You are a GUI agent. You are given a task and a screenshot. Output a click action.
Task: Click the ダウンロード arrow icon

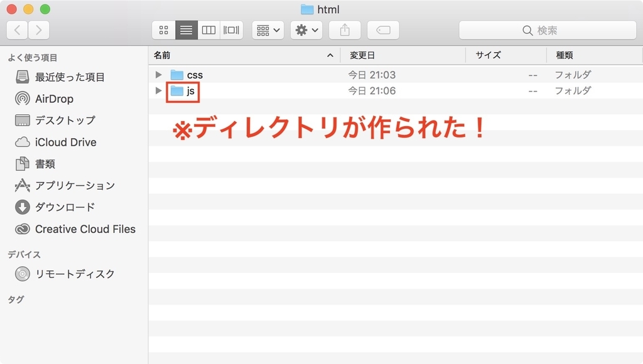[x=22, y=207]
